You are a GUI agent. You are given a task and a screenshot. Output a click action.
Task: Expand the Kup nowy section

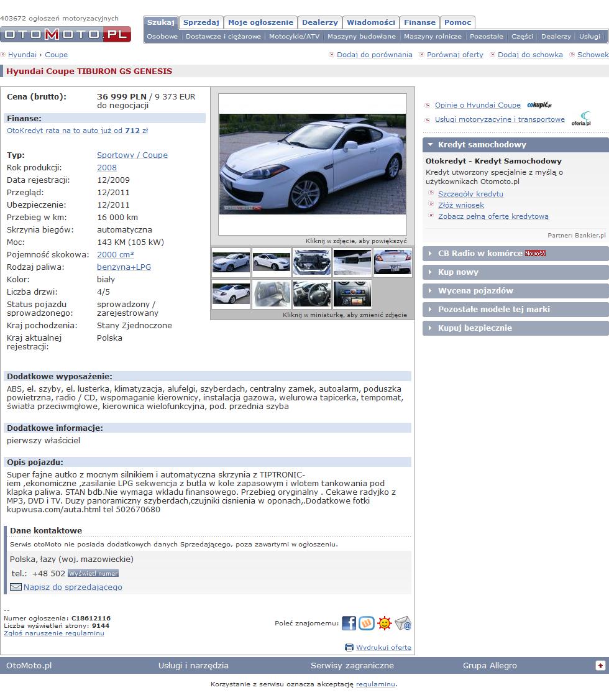(x=515, y=272)
